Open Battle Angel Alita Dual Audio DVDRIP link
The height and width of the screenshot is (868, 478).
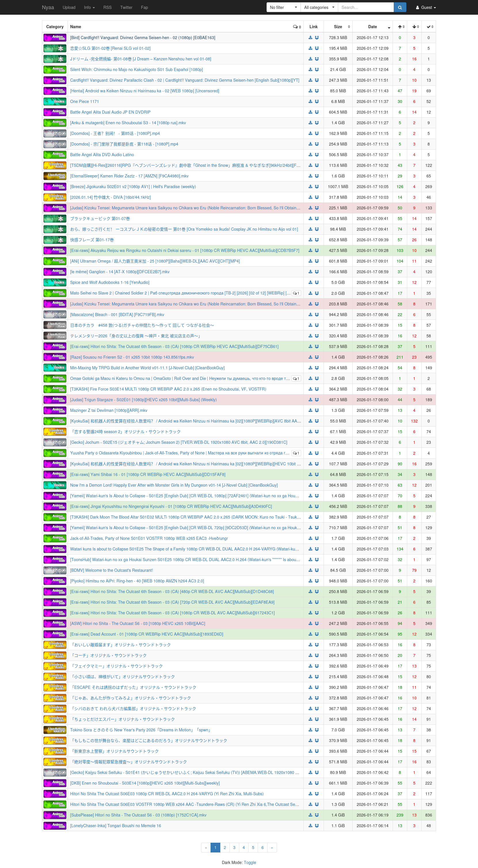pyautogui.click(x=110, y=112)
